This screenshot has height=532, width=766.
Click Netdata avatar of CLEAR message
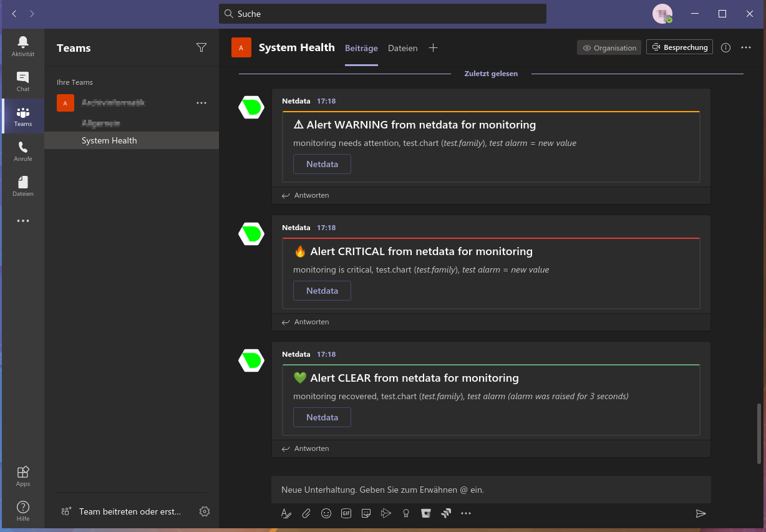[251, 360]
